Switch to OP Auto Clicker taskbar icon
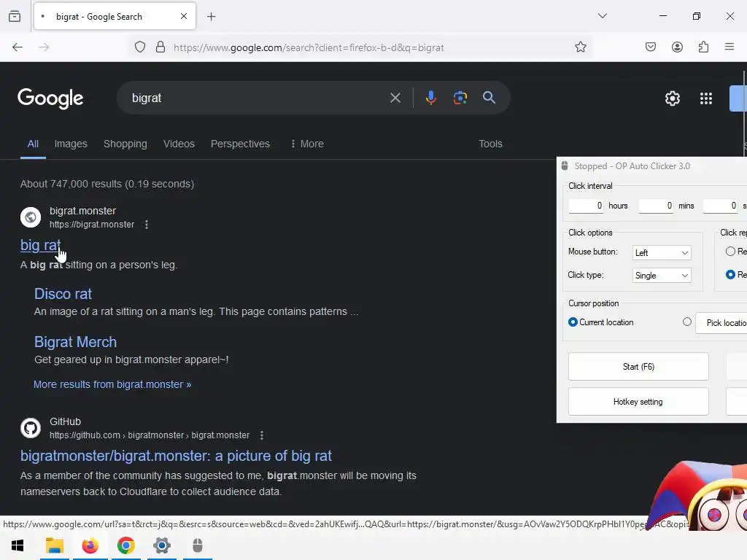Image resolution: width=747 pixels, height=560 pixels. [198, 545]
